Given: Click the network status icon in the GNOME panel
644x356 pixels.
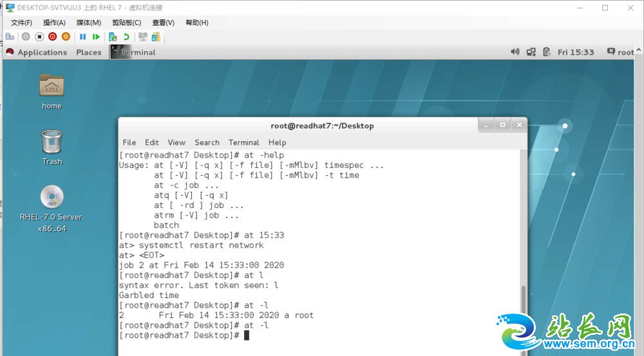Looking at the screenshot, I should [531, 52].
